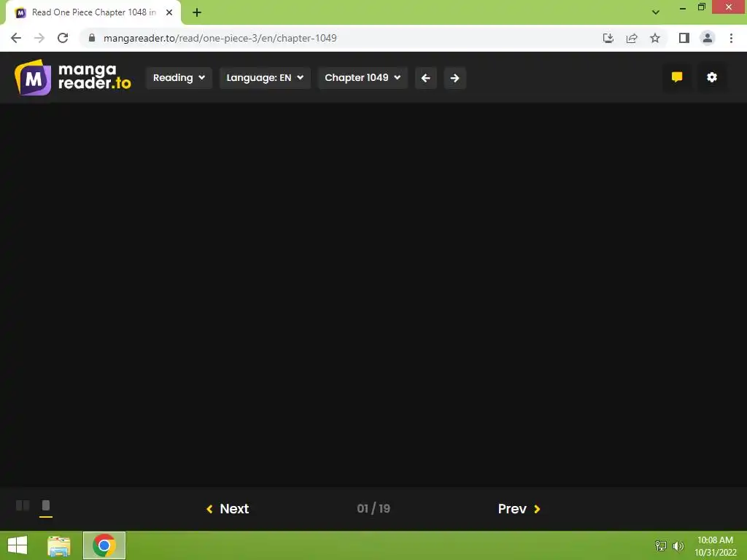Image resolution: width=747 pixels, height=560 pixels.
Task: Click the browser Back arrow
Action: [16, 38]
